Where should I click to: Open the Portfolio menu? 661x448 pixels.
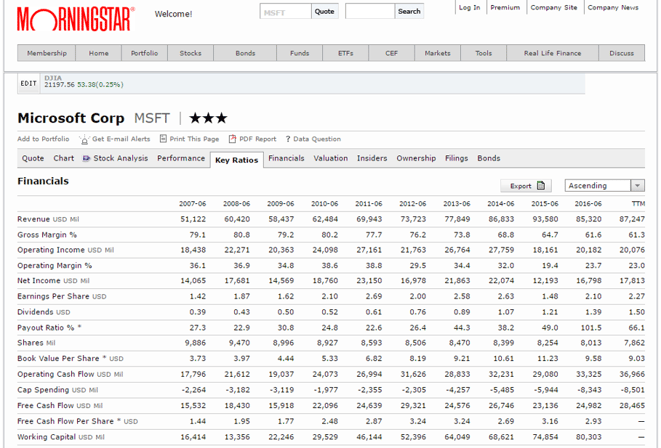pyautogui.click(x=144, y=53)
